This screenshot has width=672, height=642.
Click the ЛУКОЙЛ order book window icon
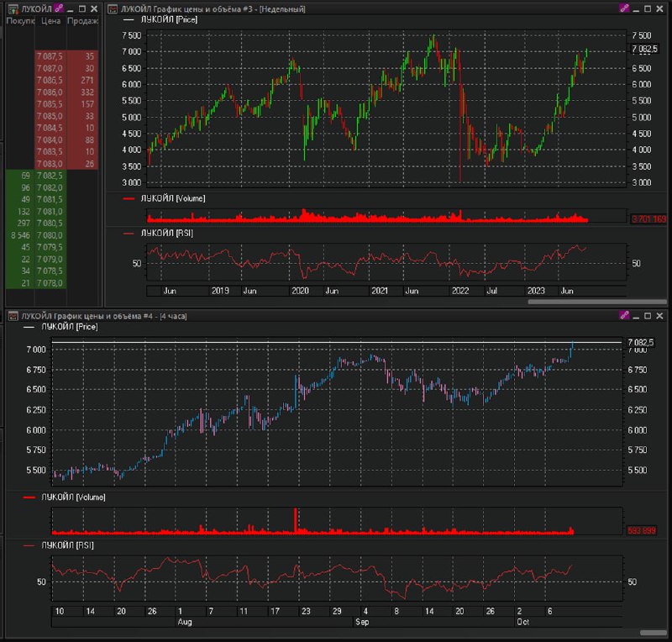tap(13, 8)
